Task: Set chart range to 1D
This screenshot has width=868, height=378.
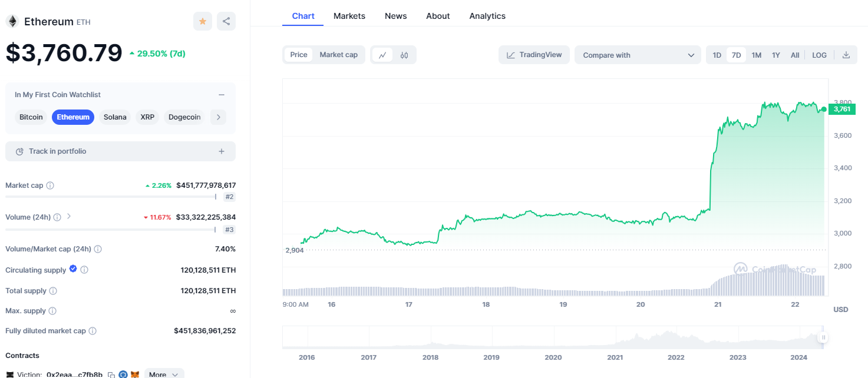Action: point(717,55)
